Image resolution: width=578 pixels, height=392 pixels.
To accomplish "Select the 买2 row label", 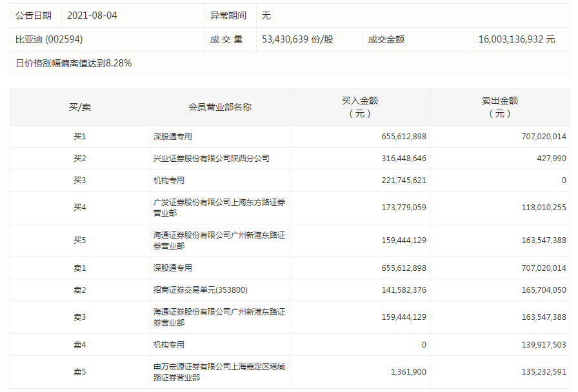I will tap(79, 159).
